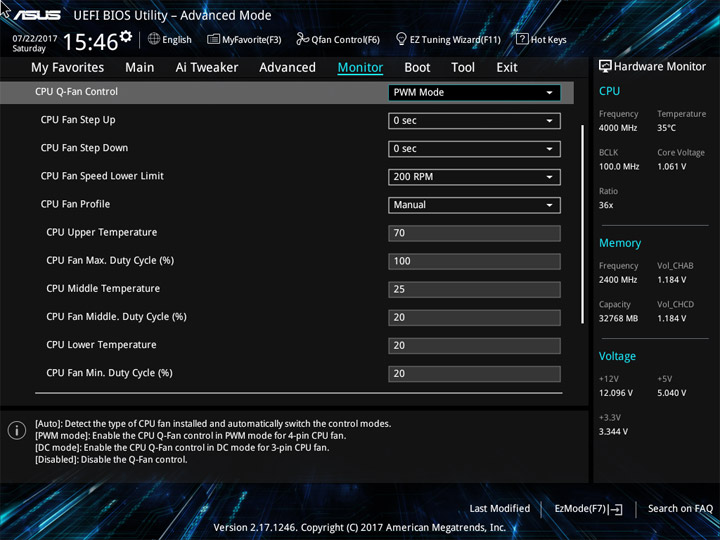The height and width of the screenshot is (540, 720).
Task: Switch to EzMode(F7)
Action: [588, 509]
